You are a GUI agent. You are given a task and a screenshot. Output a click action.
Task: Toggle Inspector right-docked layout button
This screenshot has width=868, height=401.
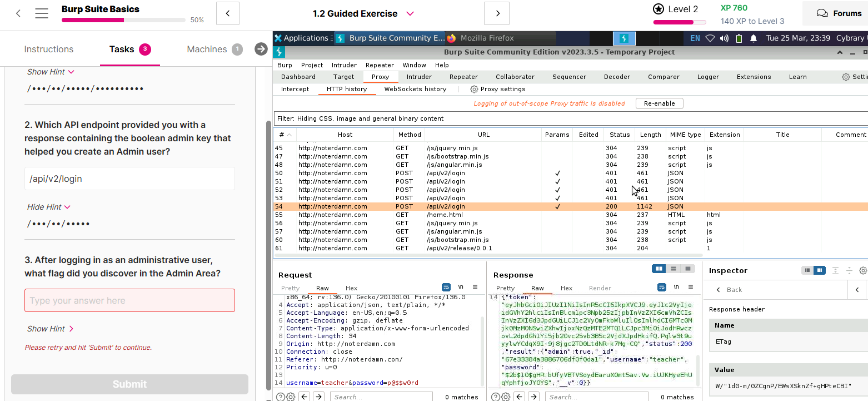pyautogui.click(x=820, y=271)
